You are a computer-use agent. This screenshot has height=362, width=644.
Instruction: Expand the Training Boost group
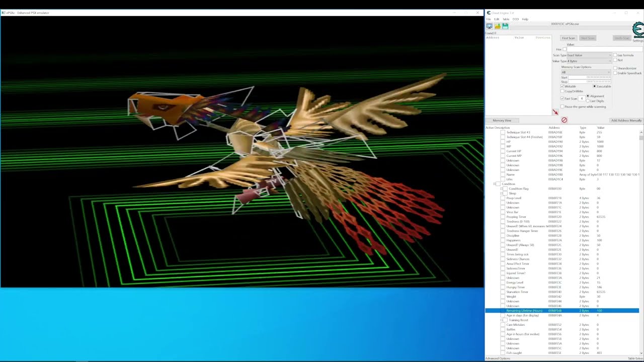501,320
